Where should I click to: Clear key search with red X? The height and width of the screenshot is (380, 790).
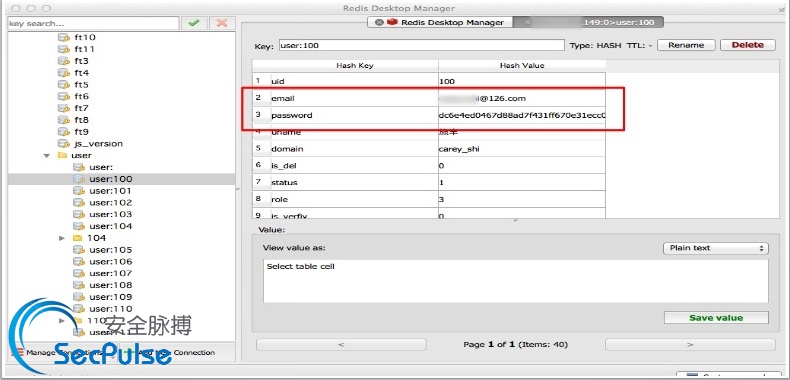pos(222,23)
